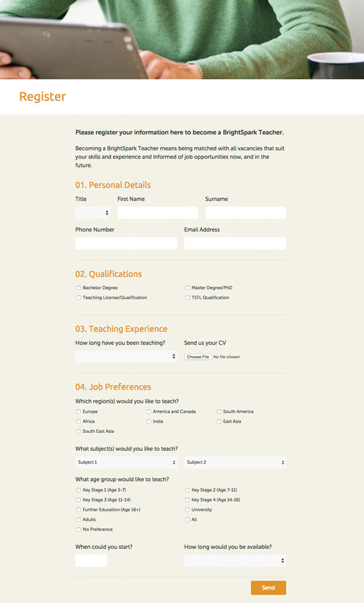Check the Europe region checkbox
Image resolution: width=364 pixels, height=603 pixels.
[79, 412]
